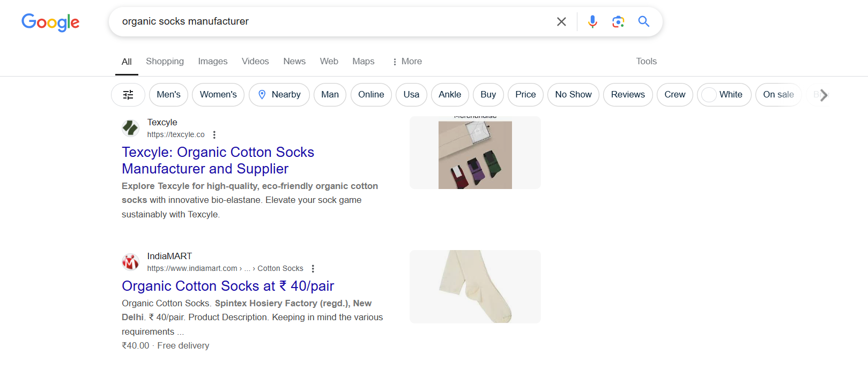
Task: Click the Google logo
Action: pos(50,22)
